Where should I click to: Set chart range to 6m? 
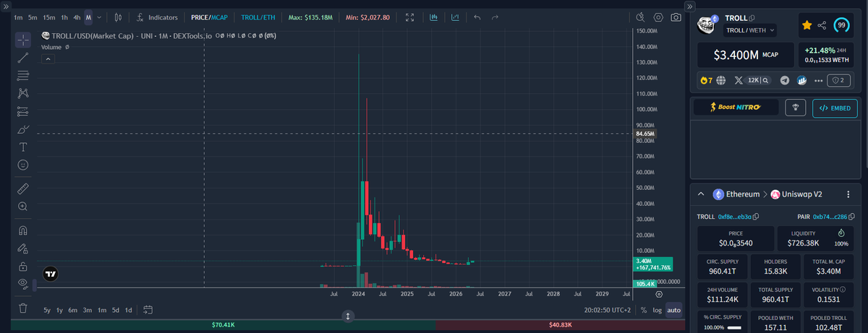click(73, 309)
